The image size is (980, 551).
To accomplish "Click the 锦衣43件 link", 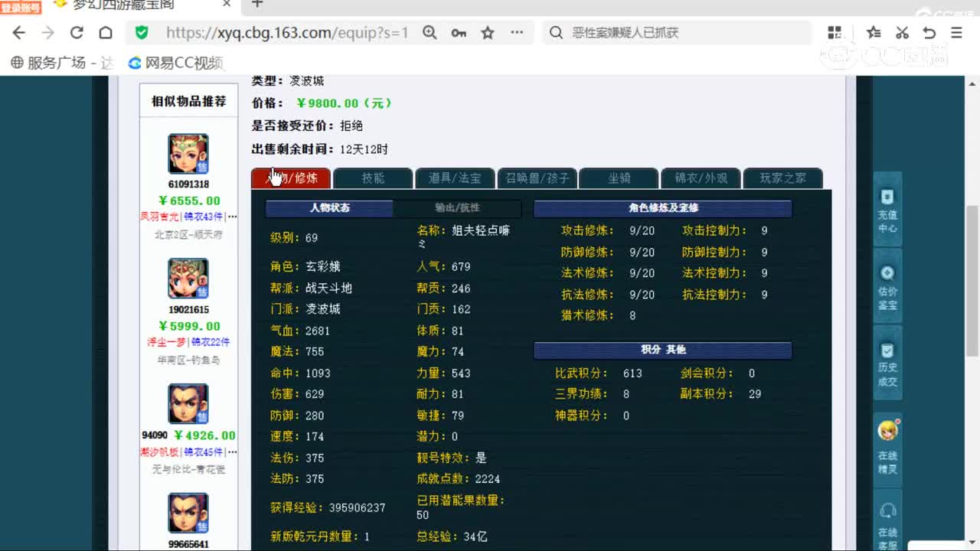I will (x=202, y=217).
